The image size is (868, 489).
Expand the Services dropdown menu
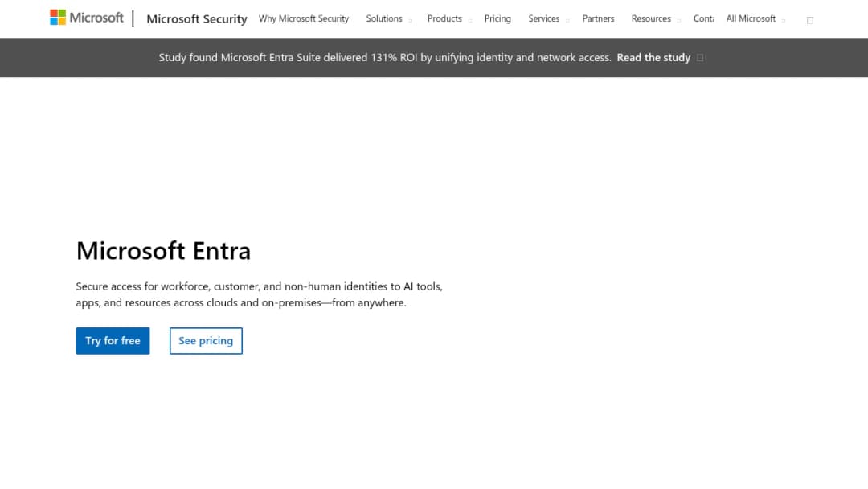[548, 18]
